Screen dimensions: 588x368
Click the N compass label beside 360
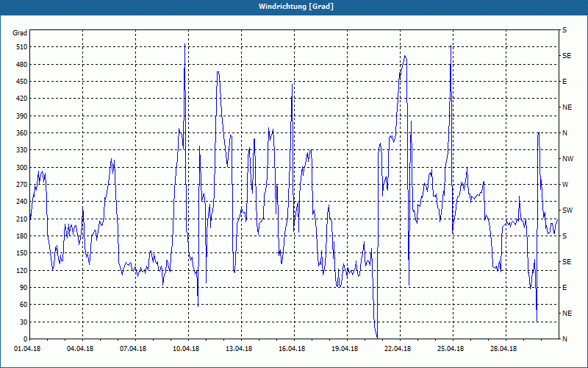tap(564, 133)
